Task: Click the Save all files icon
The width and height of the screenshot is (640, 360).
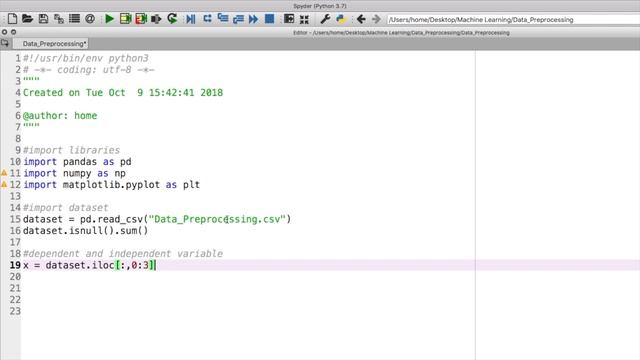Action: [x=59, y=19]
